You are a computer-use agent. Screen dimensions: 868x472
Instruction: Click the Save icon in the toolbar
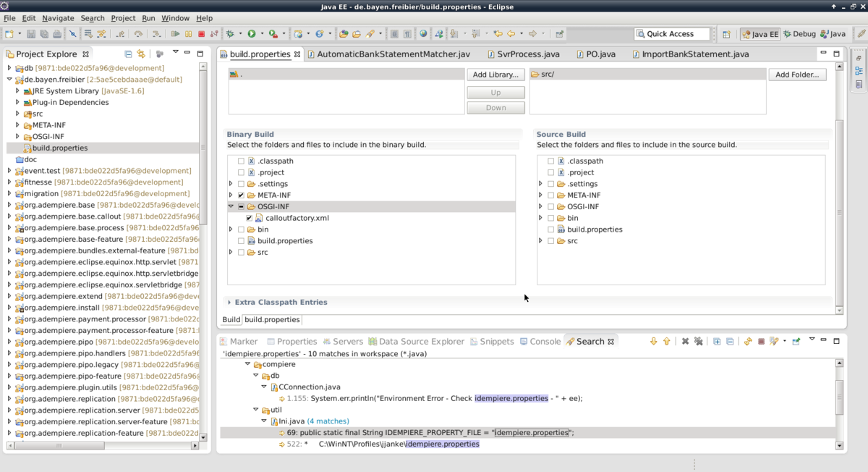(x=31, y=34)
